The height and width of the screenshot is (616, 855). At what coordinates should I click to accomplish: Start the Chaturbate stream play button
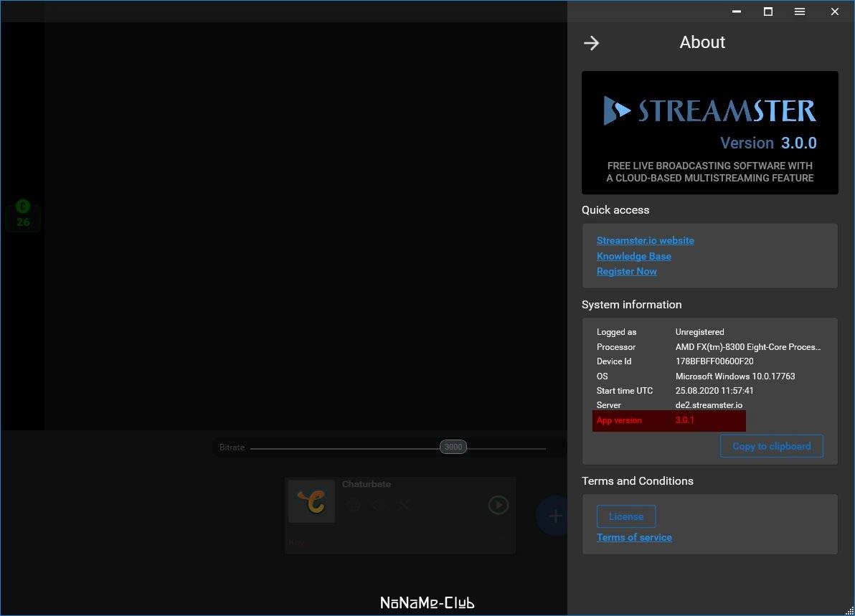click(498, 505)
